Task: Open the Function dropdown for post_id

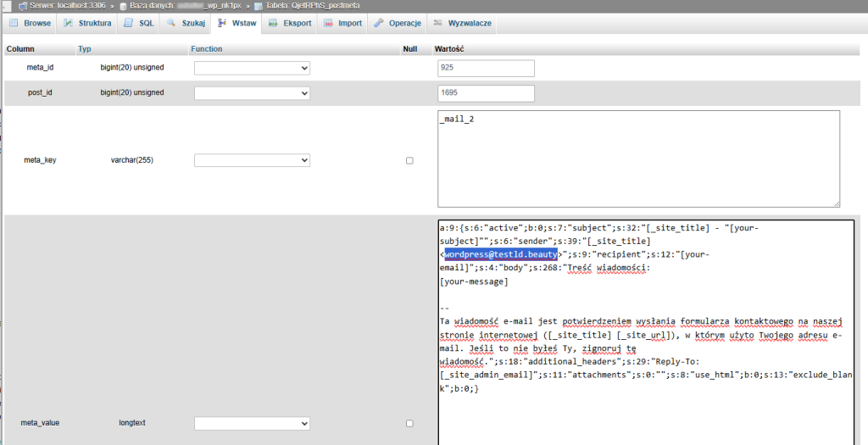Action: [x=252, y=93]
